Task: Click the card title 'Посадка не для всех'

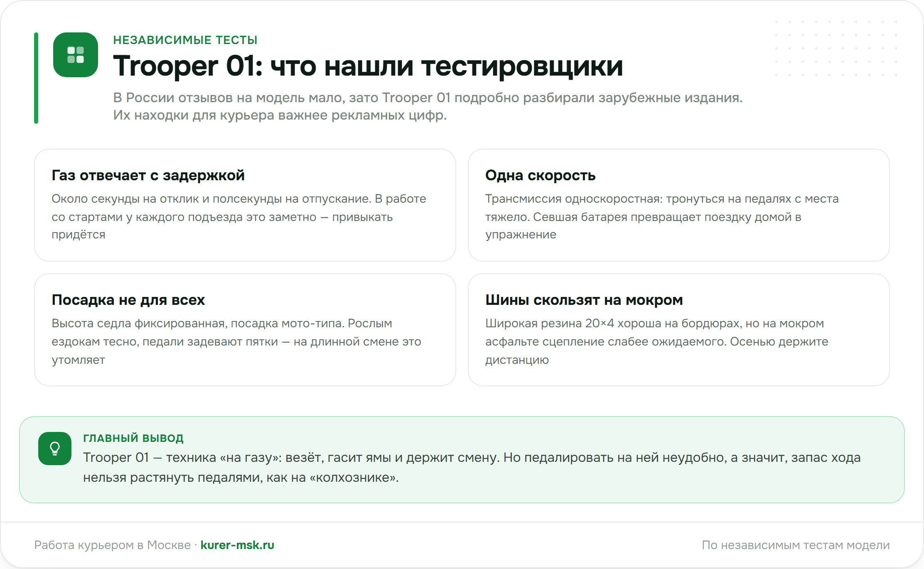Action: click(x=128, y=300)
